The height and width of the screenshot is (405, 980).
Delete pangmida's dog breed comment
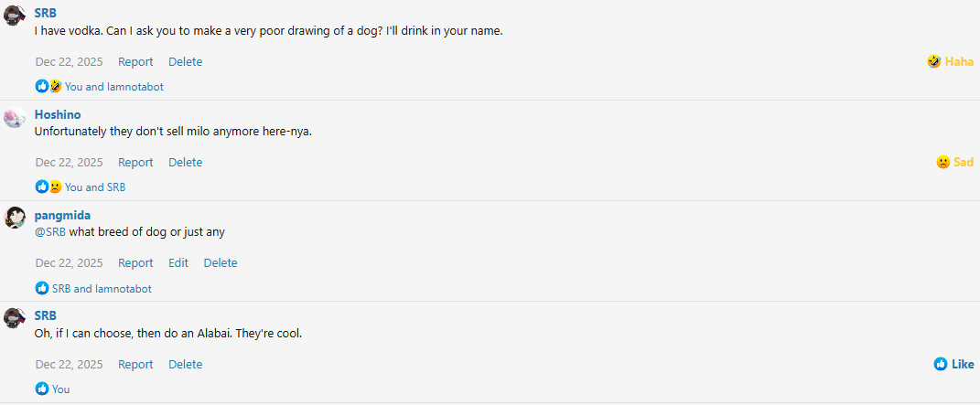[221, 262]
